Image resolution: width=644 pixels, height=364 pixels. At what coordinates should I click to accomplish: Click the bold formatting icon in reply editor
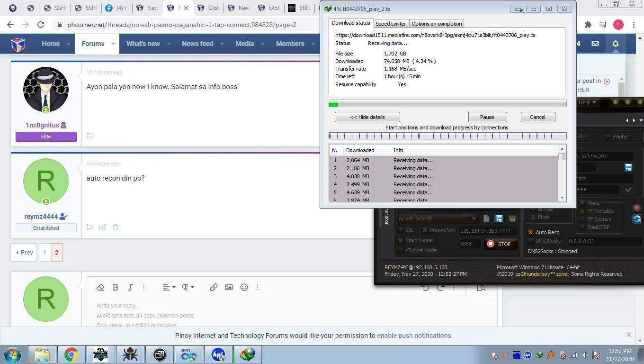115,287
